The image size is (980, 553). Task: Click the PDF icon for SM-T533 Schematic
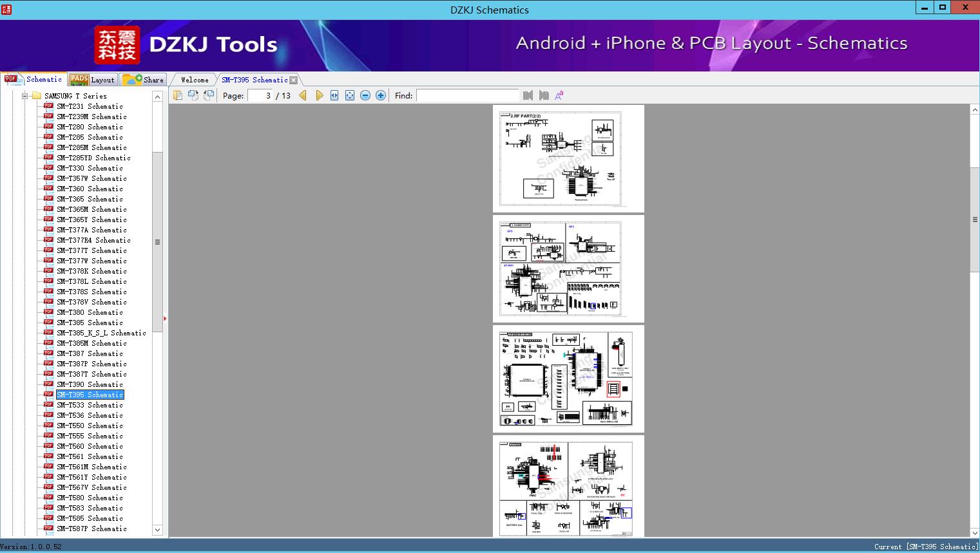tap(48, 404)
